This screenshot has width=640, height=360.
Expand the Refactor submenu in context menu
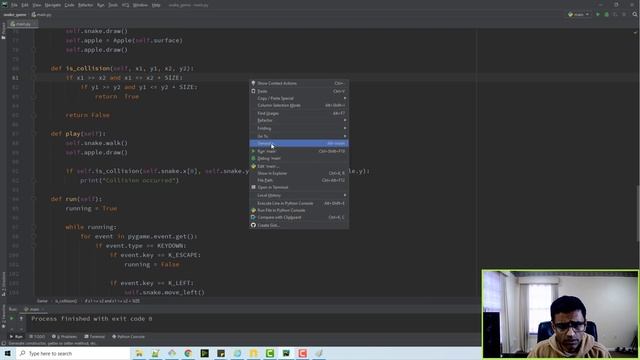pyautogui.click(x=299, y=120)
